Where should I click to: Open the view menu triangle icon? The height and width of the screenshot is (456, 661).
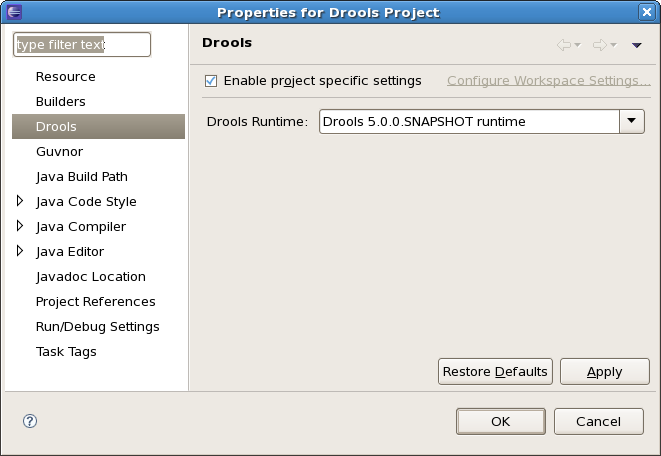click(x=637, y=45)
